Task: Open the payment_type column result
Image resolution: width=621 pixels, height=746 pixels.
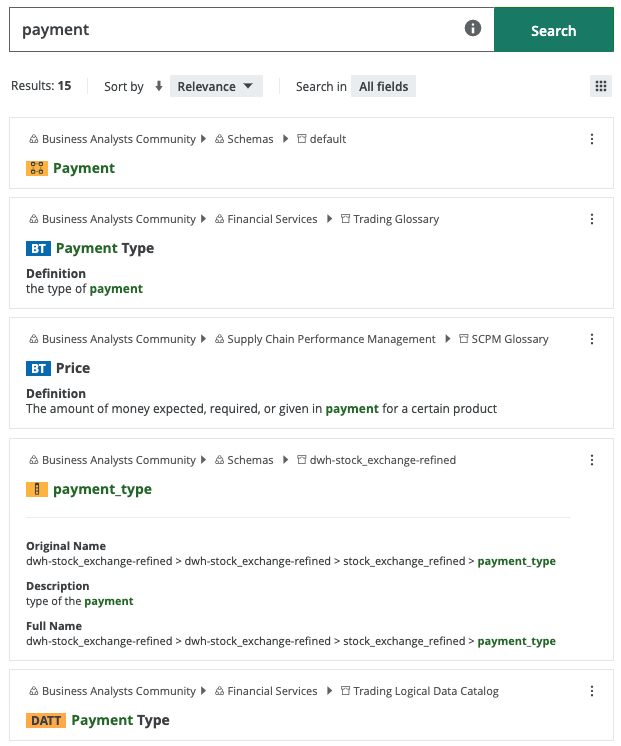Action: [x=102, y=490]
